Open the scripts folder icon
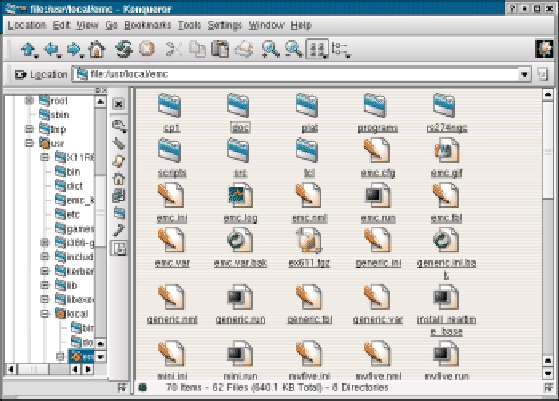This screenshot has height=401, width=559. [170, 151]
